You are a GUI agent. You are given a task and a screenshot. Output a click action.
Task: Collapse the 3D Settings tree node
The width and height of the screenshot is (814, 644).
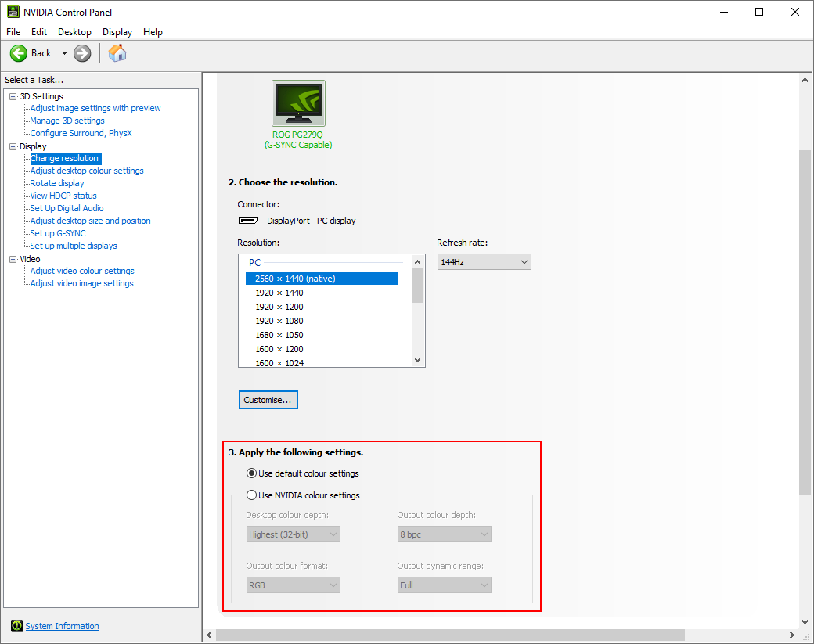pyautogui.click(x=13, y=96)
